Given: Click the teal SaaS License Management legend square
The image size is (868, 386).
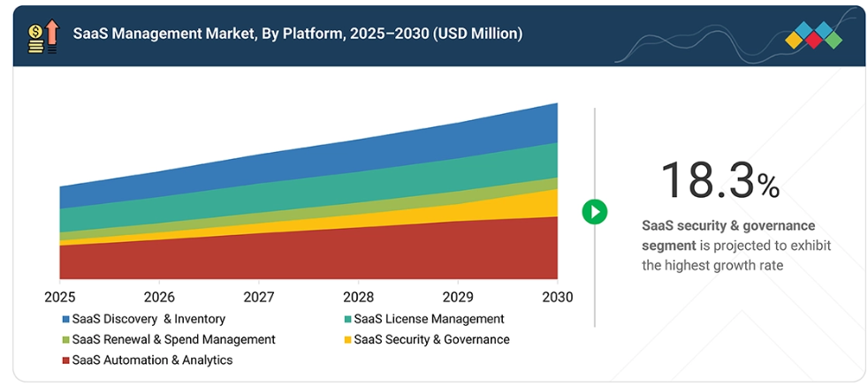Looking at the screenshot, I should pos(347,319).
